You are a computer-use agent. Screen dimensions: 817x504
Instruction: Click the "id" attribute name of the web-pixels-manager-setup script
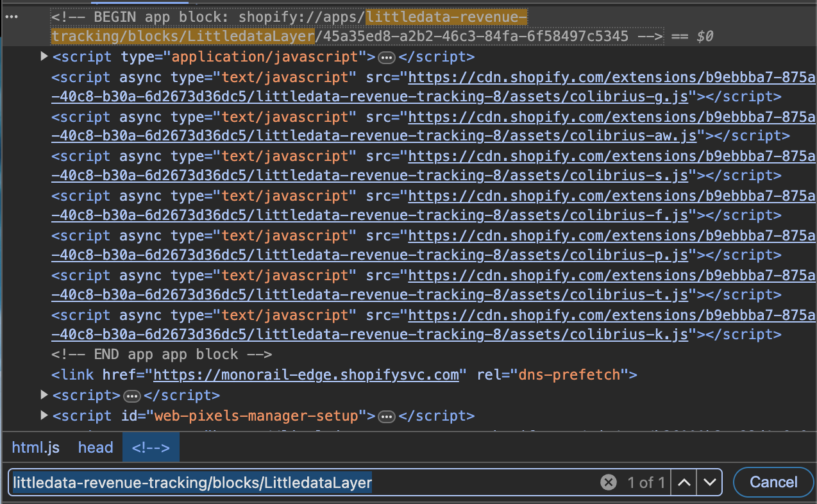[x=129, y=416]
